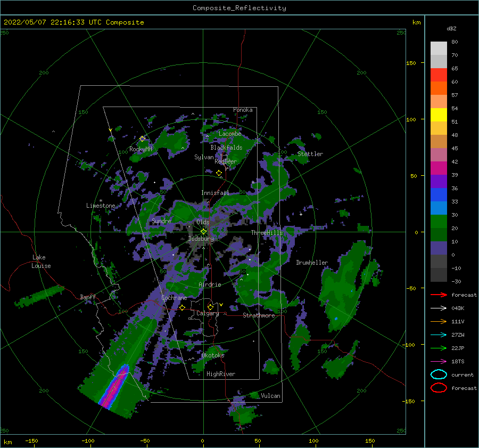Click the orange 111V arrow in legend

439,321
